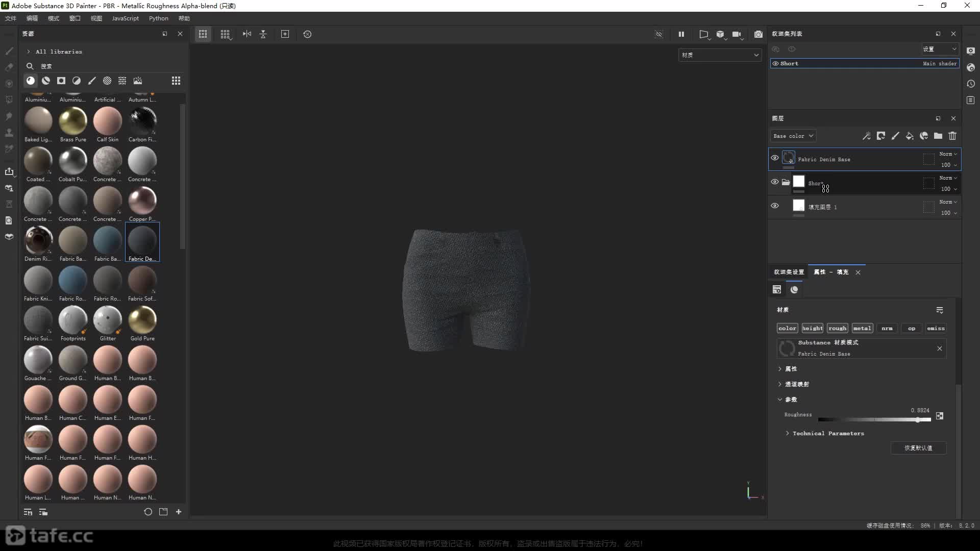Click the add frame icon in viewport toolbar
980x551 pixels.
(285, 34)
